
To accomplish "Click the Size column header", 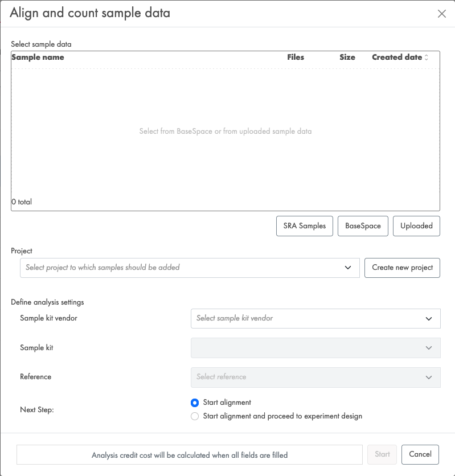I will [x=347, y=57].
